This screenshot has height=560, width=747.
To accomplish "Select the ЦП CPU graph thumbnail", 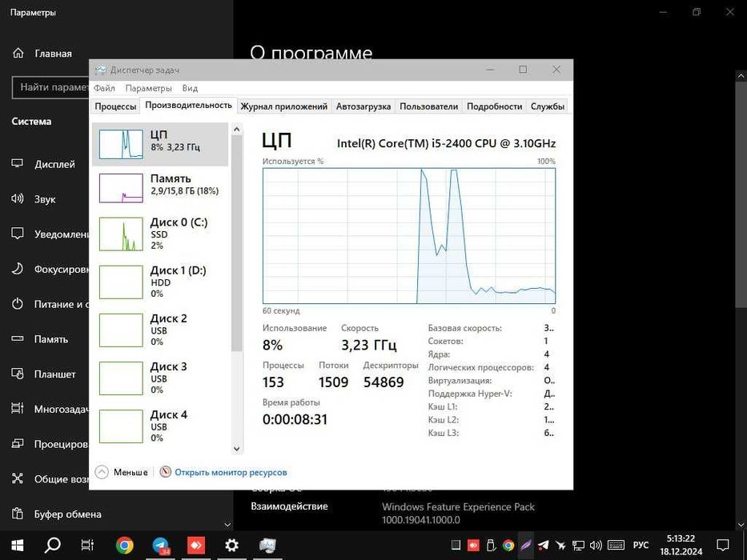I will (121, 144).
